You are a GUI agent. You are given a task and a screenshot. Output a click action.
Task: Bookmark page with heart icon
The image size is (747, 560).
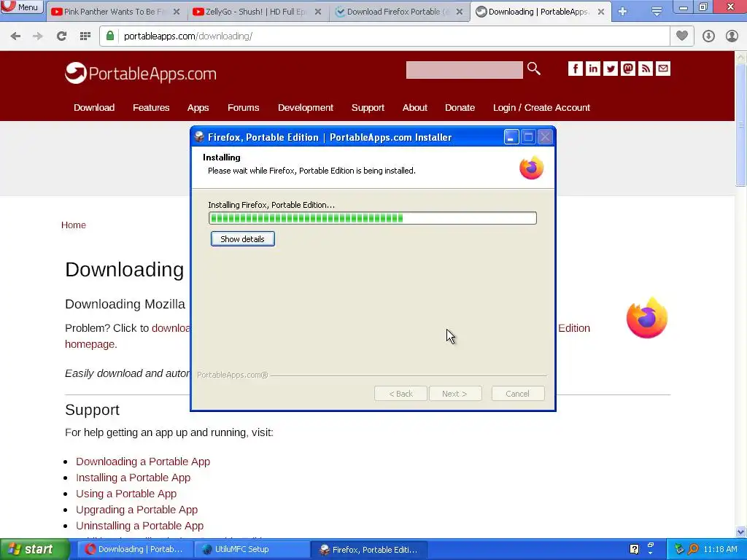coord(682,36)
